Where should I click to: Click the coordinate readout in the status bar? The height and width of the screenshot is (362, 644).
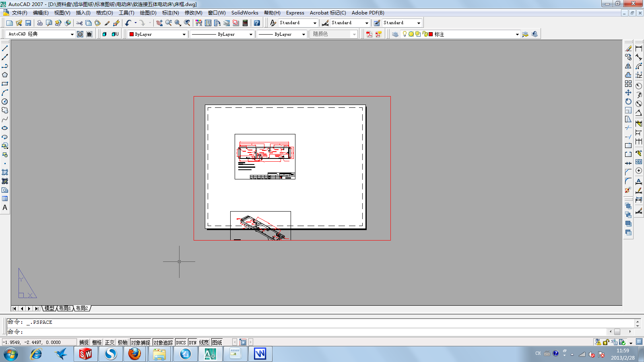pyautogui.click(x=39, y=342)
